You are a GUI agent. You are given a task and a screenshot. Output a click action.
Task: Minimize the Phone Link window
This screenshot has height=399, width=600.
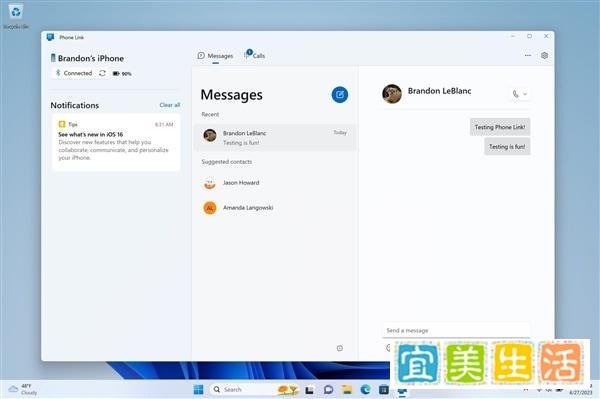512,36
